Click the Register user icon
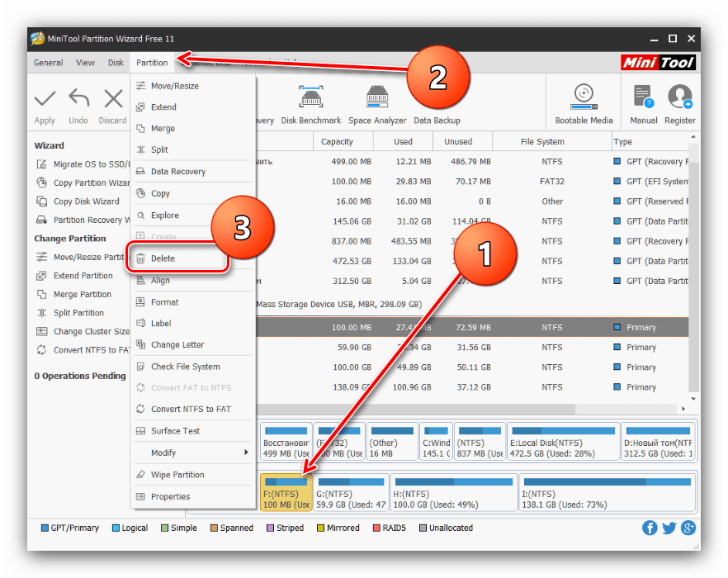The image size is (728, 578). [x=680, y=96]
